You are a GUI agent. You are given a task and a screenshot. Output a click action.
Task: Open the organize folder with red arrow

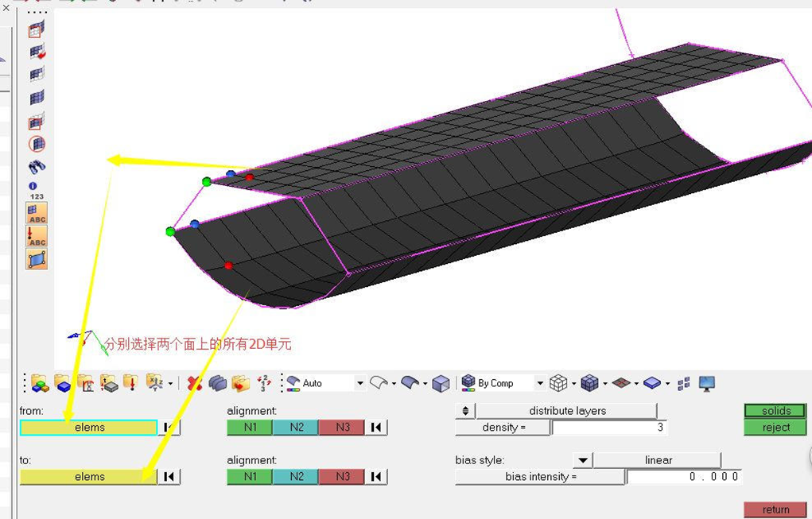(x=241, y=383)
